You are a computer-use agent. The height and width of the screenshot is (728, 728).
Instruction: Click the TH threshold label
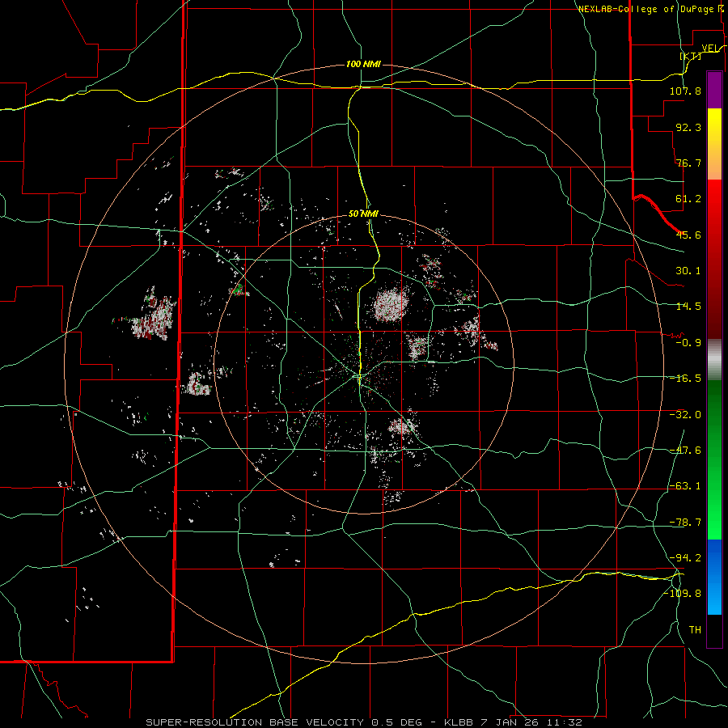[695, 630]
